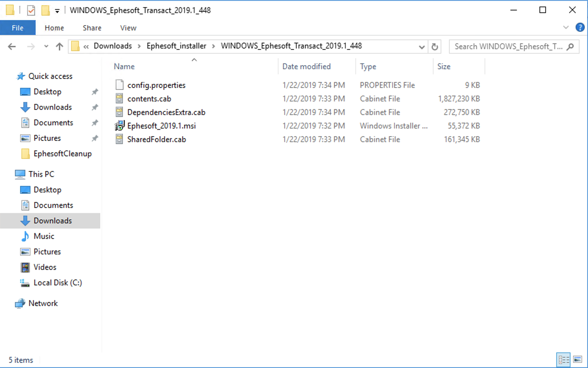This screenshot has width=588, height=368.
Task: Open Quick access in navigation pane
Action: [50, 76]
